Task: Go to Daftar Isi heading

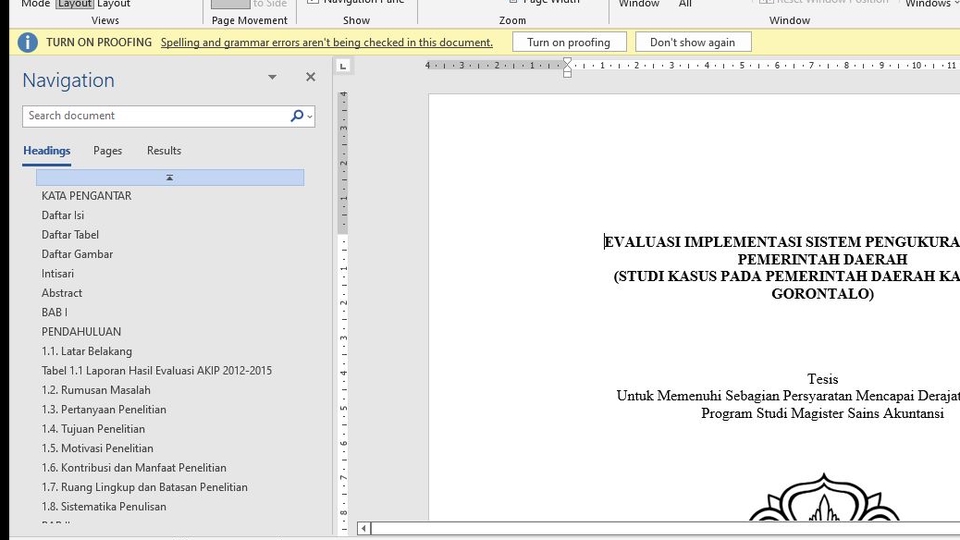Action: 63,216
